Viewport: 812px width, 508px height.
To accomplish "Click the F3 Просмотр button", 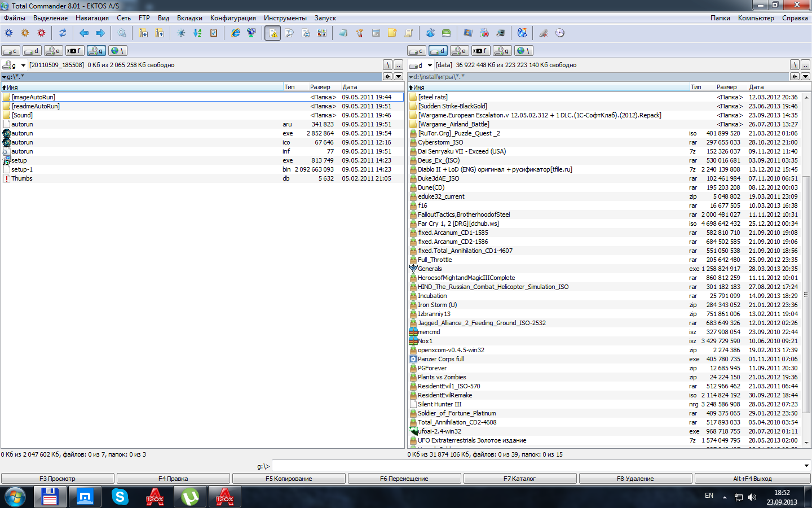I will [58, 479].
